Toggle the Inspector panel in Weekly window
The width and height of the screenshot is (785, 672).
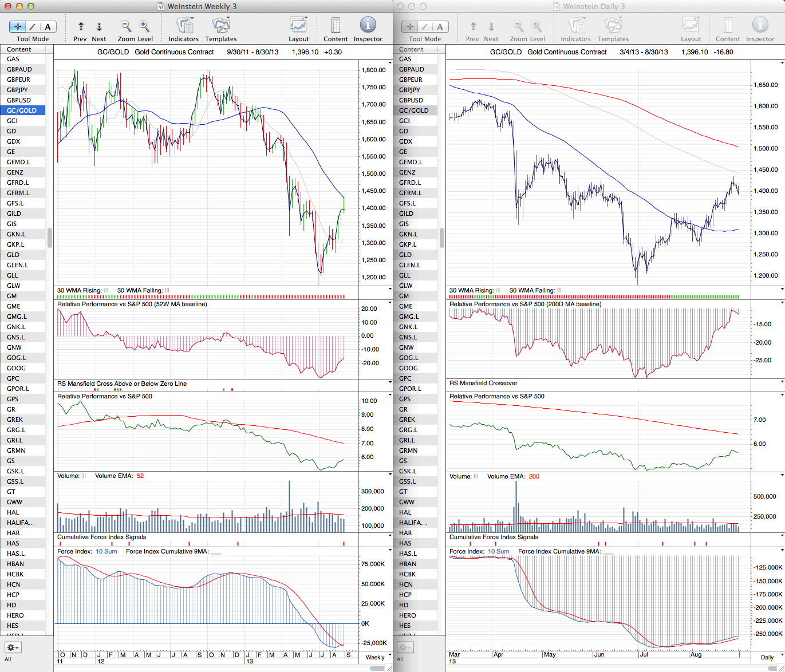[368, 25]
